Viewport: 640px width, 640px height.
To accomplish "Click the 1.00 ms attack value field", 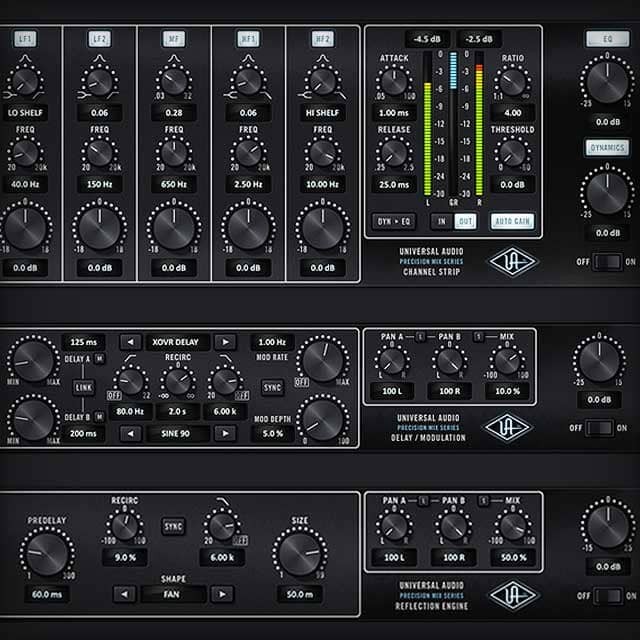I will [394, 113].
